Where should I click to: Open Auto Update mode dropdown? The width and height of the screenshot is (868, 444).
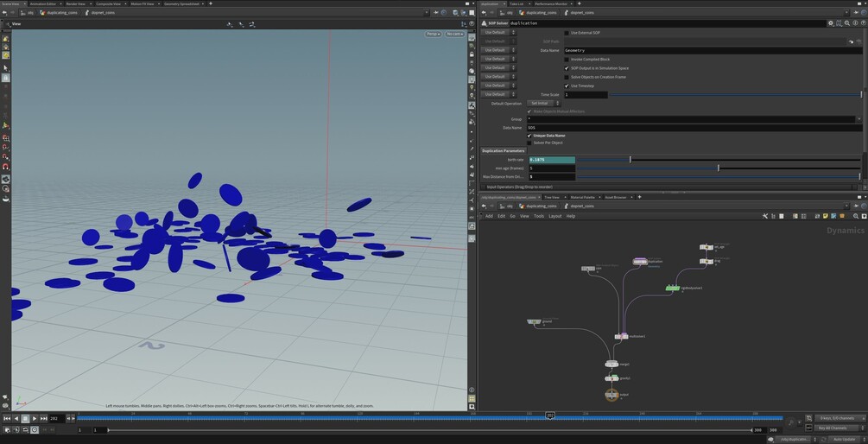[847, 439]
